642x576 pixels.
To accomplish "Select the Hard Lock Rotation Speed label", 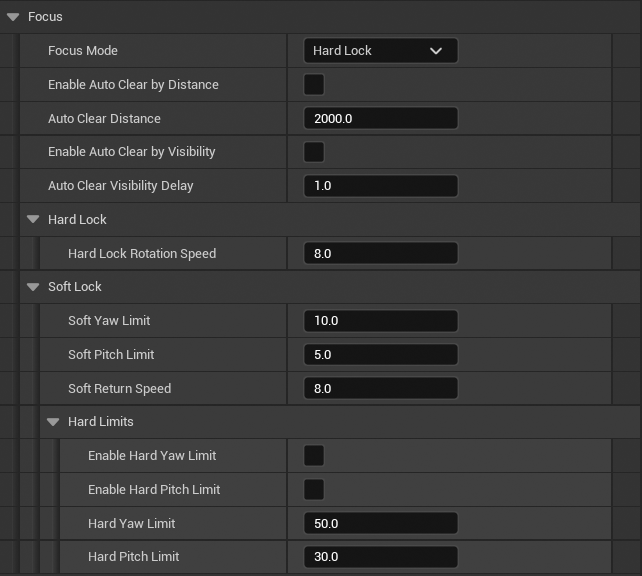I will point(142,254).
